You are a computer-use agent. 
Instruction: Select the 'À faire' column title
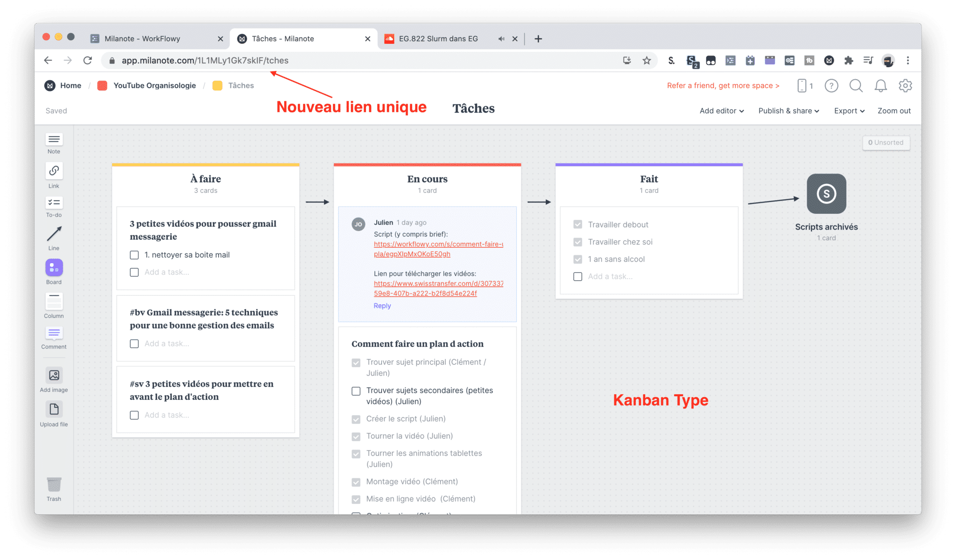pyautogui.click(x=206, y=179)
